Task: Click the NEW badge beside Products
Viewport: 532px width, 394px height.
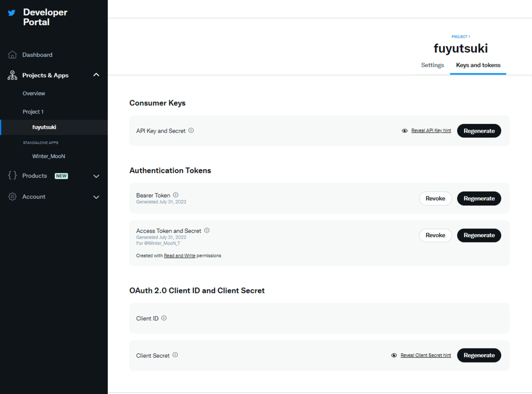Action: pos(62,176)
